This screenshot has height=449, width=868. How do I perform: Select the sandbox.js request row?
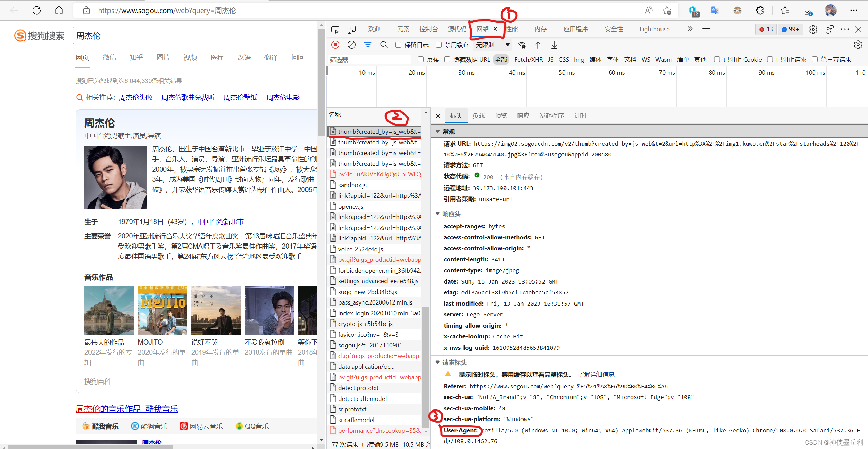tap(352, 185)
